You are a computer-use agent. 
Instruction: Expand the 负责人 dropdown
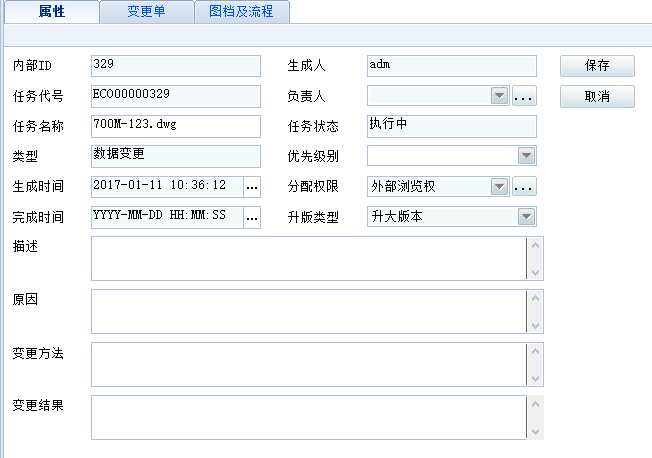tap(500, 96)
